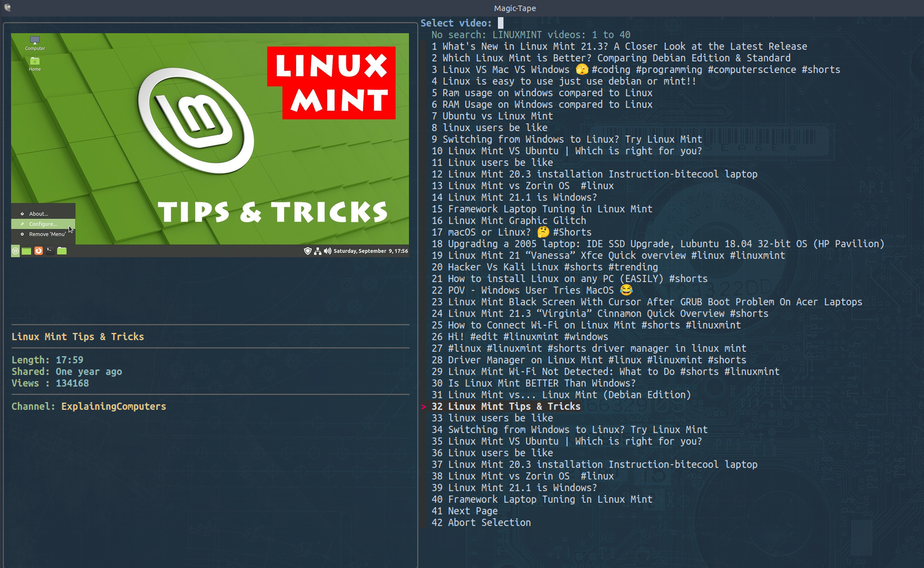Click highlighted entry 32 Linux Mint Tips & Tricks
The width and height of the screenshot is (924, 568).
point(506,407)
